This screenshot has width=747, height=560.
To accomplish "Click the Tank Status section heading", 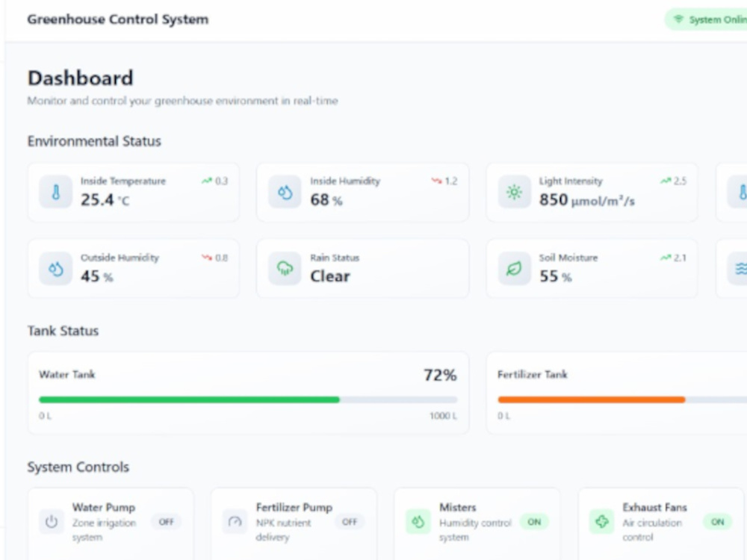I will tap(63, 331).
